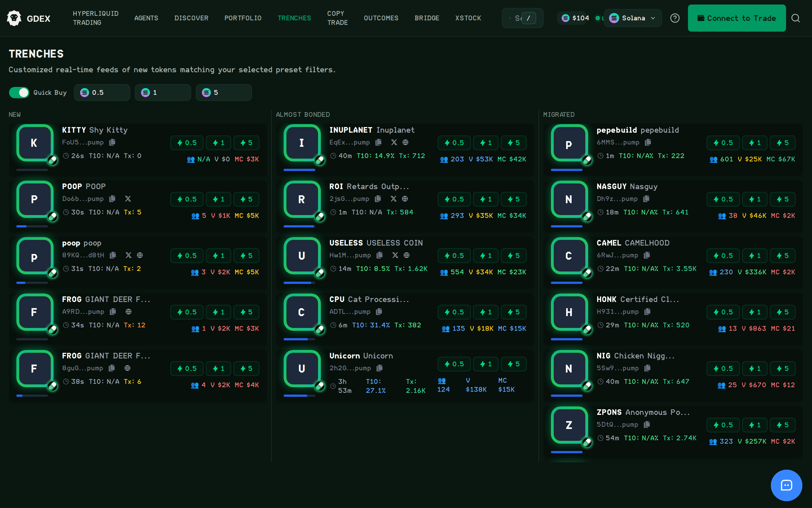Image resolution: width=812 pixels, height=508 pixels.
Task: Open the Portfolio tab
Action: (x=243, y=18)
